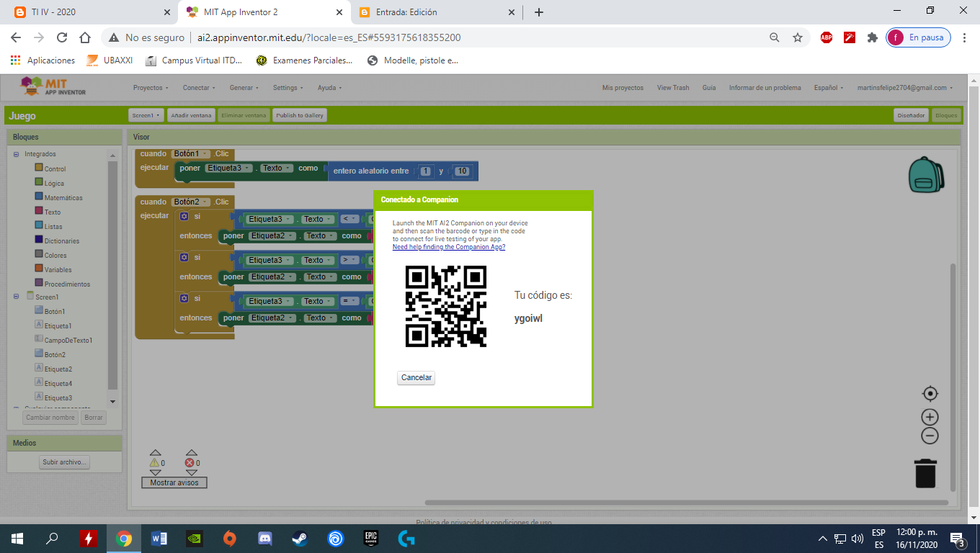Open the UBAXXI bookmark

click(110, 60)
